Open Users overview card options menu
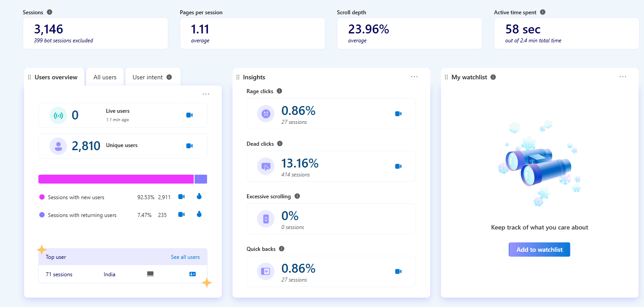 coord(206,94)
